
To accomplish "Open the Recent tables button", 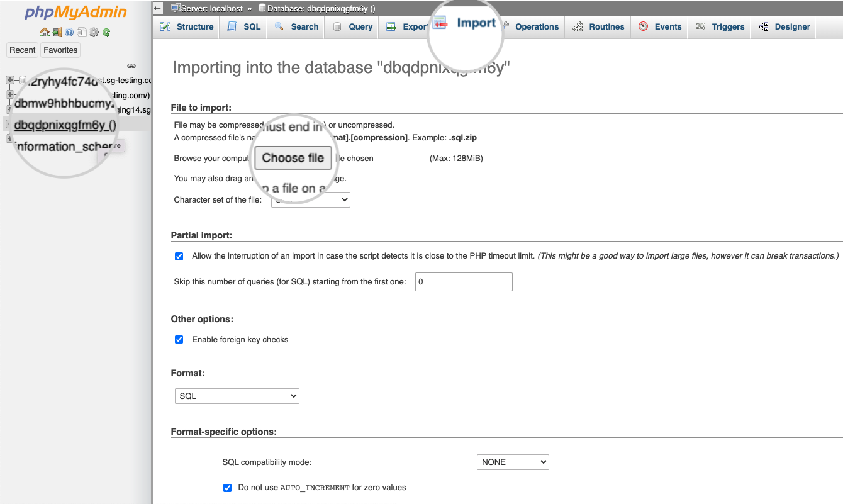I will [x=23, y=50].
